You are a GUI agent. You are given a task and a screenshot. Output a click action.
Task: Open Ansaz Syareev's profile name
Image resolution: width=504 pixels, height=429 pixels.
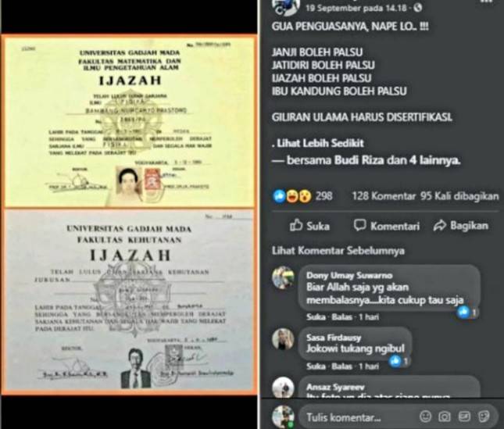click(x=335, y=387)
